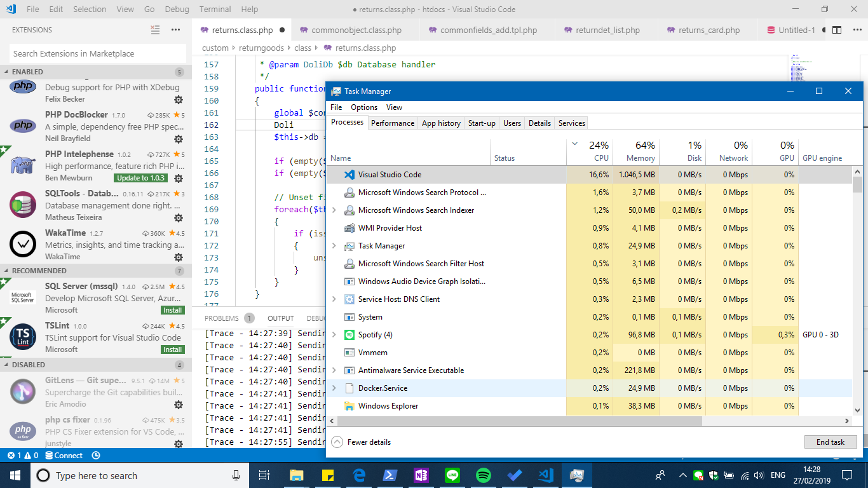Open Task View from the taskbar
Image resolution: width=868 pixels, height=488 pixels.
[x=264, y=475]
